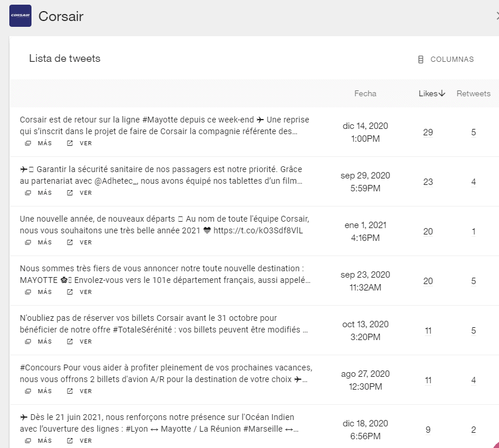The image size is (499, 448).
Task: Click the MÁS icon on the Océan Indien tweet
Action: click(28, 440)
